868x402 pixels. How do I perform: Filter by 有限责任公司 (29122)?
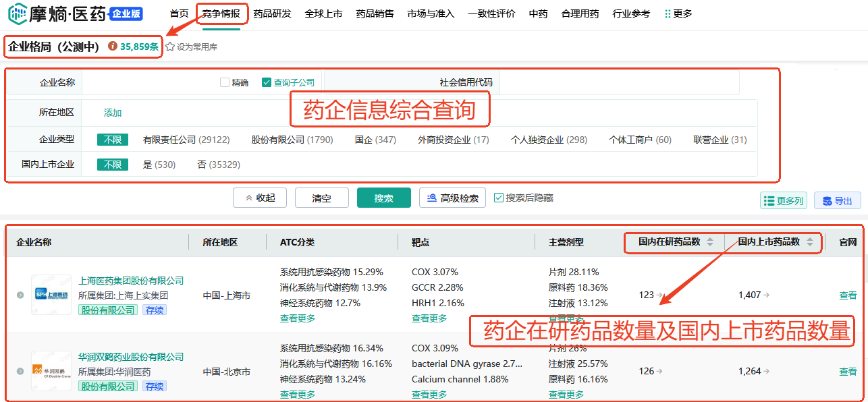point(186,140)
